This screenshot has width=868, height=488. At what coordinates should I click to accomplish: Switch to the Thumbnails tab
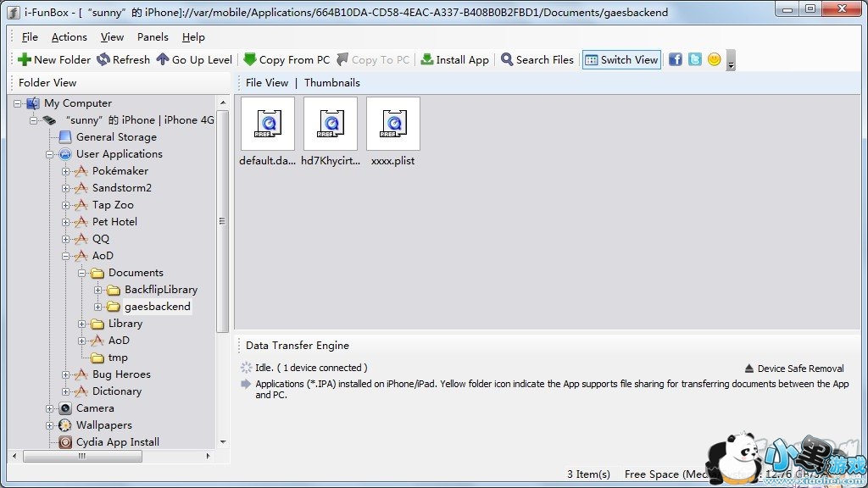pyautogui.click(x=331, y=83)
